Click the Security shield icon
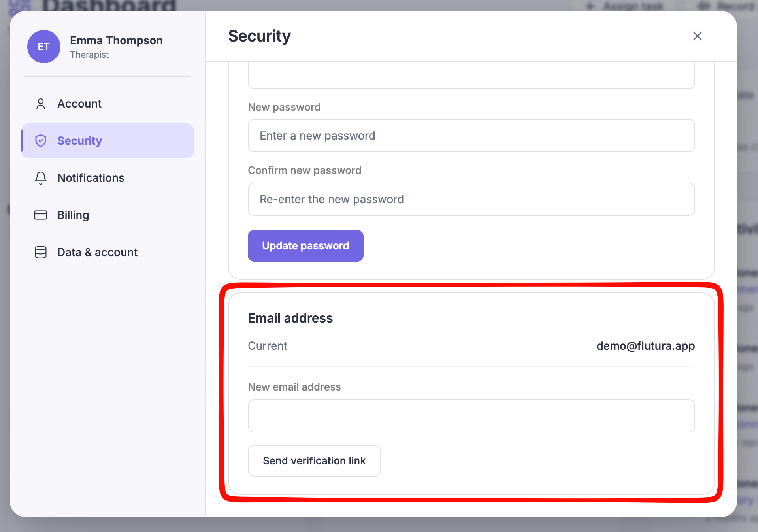This screenshot has height=532, width=758. point(41,141)
